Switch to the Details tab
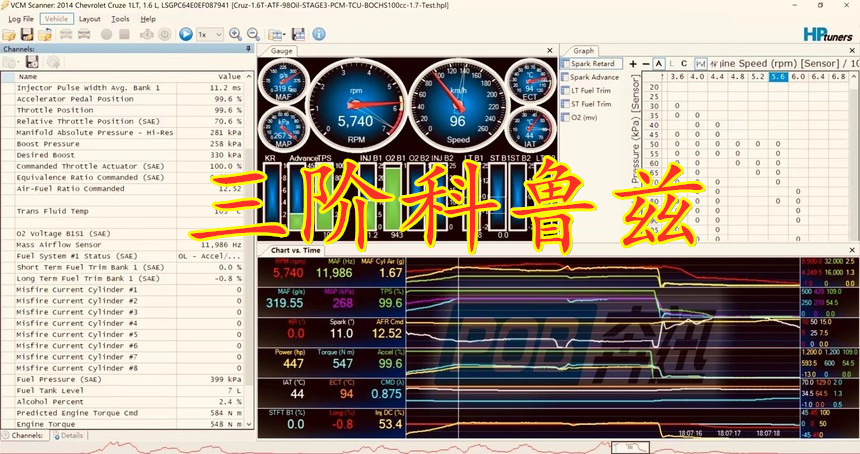The image size is (860, 454). [x=69, y=435]
